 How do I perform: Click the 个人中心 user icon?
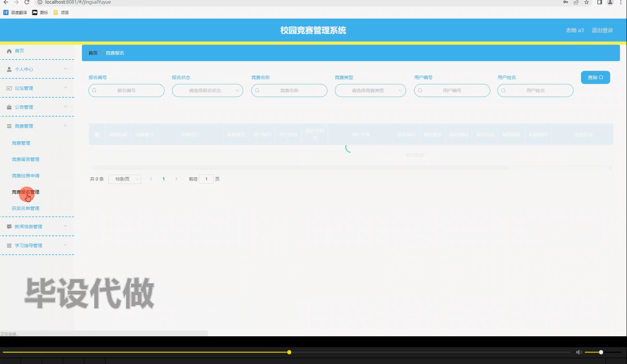9,69
